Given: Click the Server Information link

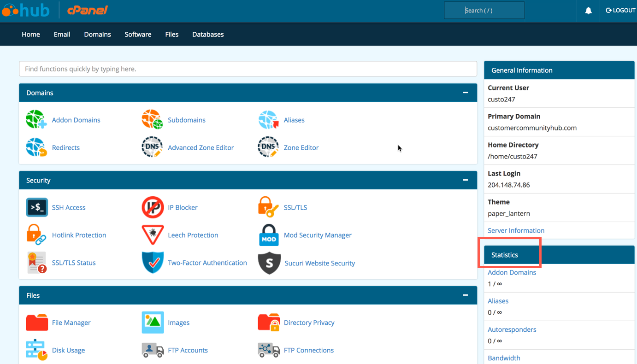Looking at the screenshot, I should coord(516,230).
